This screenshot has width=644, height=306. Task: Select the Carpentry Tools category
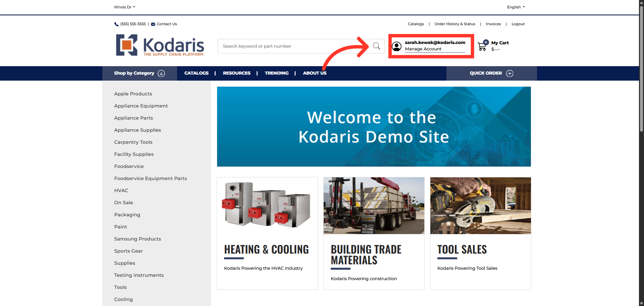[x=133, y=142]
